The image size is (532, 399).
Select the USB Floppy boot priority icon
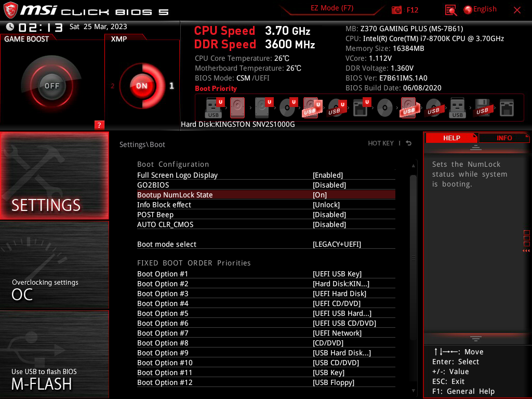click(483, 108)
